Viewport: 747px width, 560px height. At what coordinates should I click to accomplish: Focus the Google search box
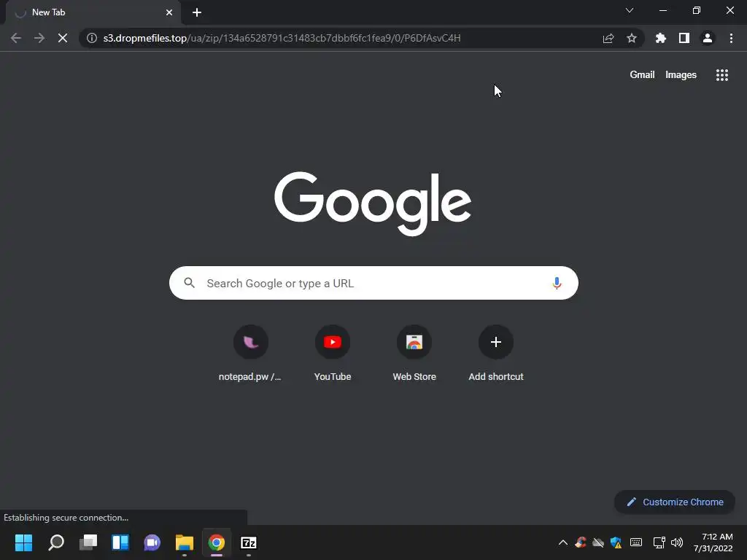pyautogui.click(x=373, y=284)
